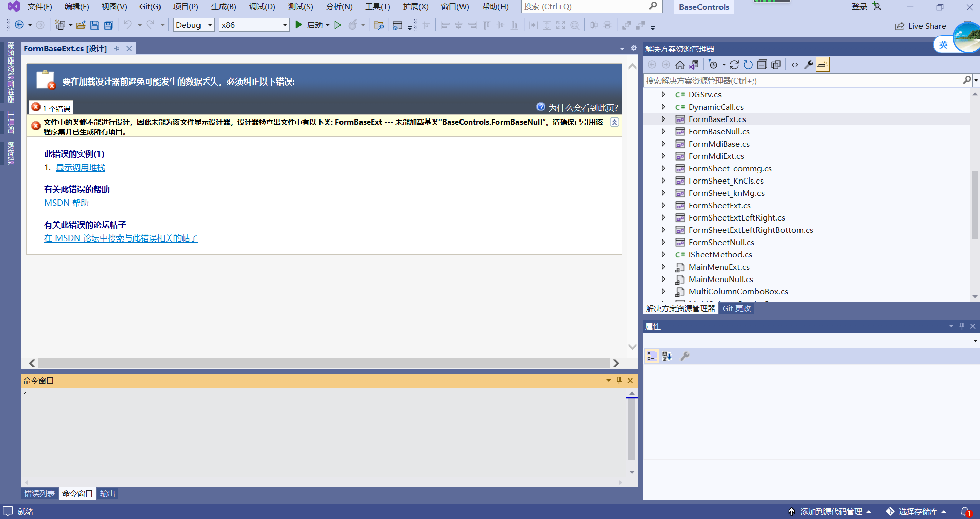Click the Navigate Backward toolbar icon

[x=19, y=25]
